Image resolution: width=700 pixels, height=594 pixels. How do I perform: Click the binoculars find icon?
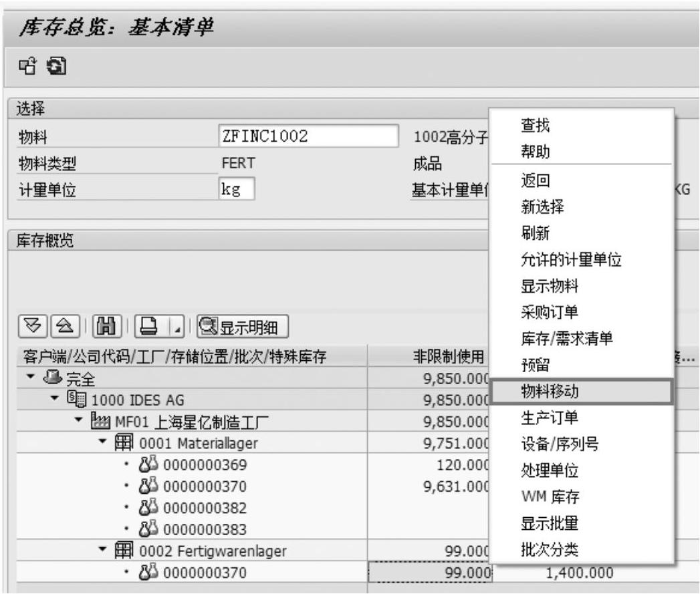[107, 326]
